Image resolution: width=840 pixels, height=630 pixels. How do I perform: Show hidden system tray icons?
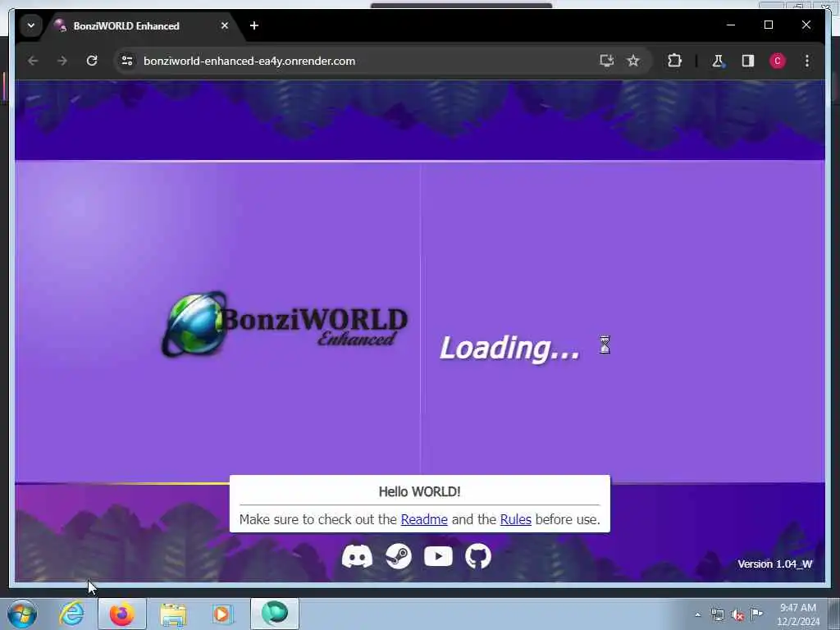tap(697, 615)
